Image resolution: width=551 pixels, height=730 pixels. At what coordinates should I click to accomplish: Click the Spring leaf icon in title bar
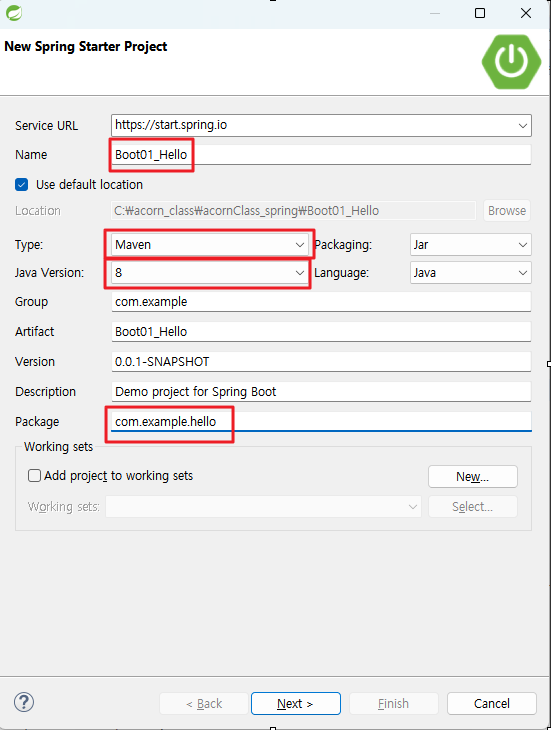click(x=14, y=13)
